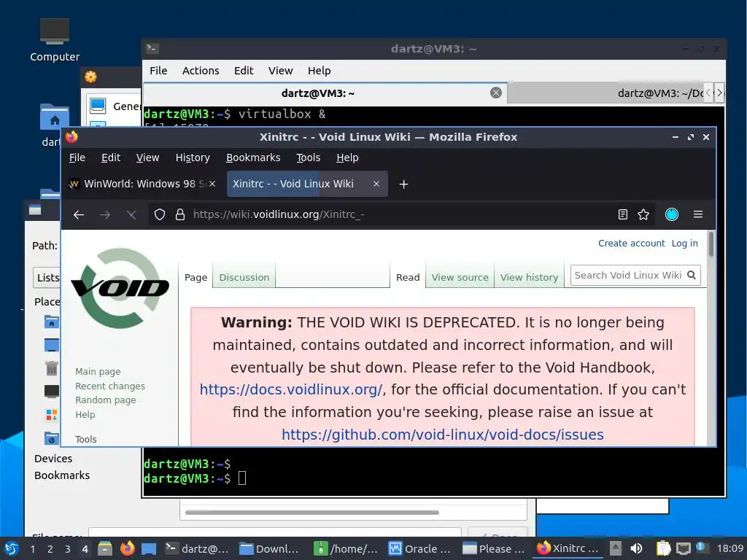Select the home folder in Places
747x560 pixels.
coord(52,322)
